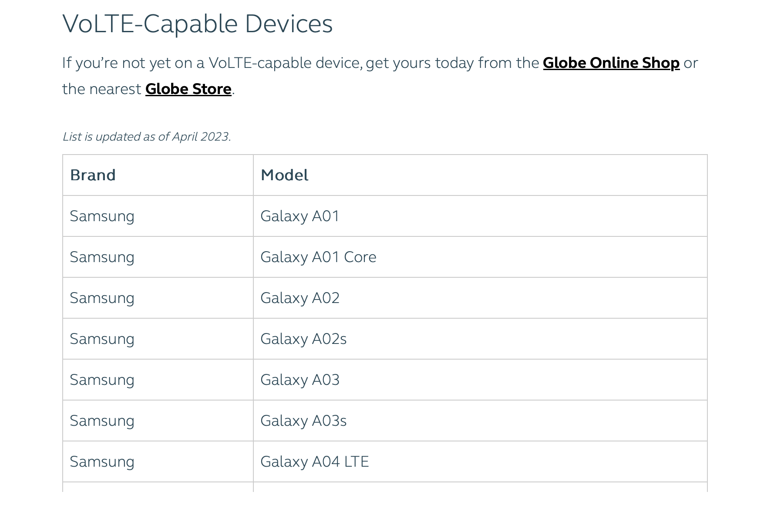
Task: Select the Galaxy A01 Core cell
Action: 318,257
